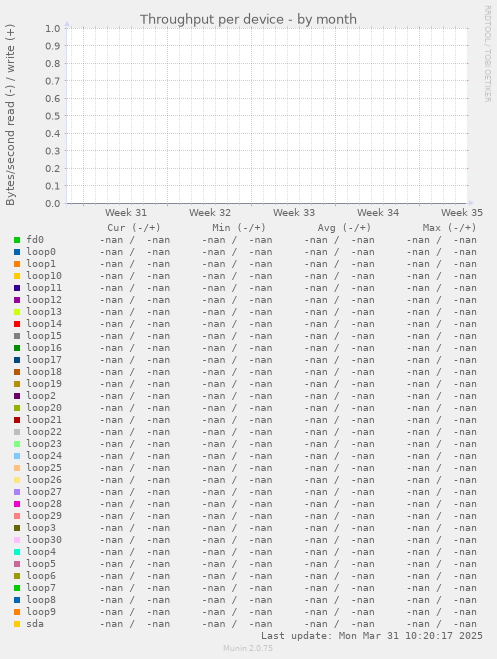Click the graph plot area

tap(267, 116)
